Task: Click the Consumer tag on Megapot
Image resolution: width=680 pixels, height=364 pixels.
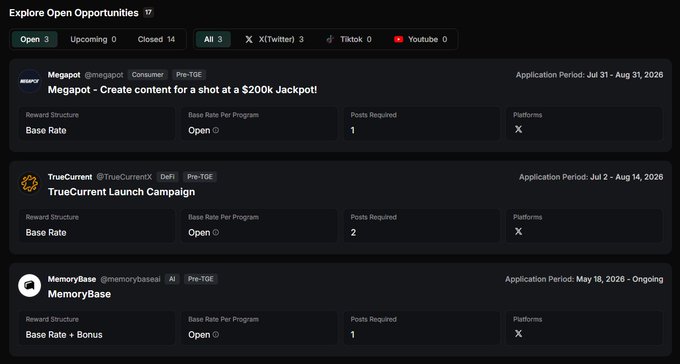Action: pos(148,75)
